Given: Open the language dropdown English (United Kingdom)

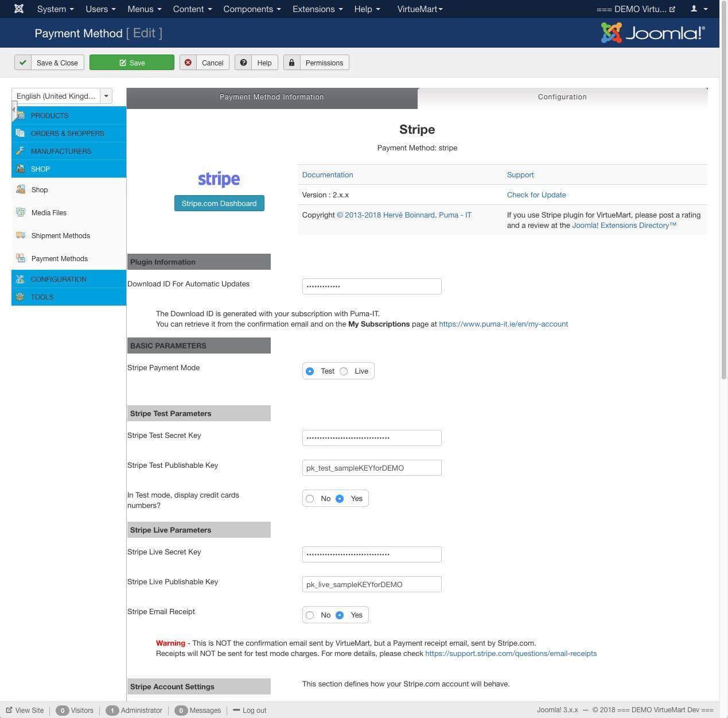Looking at the screenshot, I should tap(61, 96).
